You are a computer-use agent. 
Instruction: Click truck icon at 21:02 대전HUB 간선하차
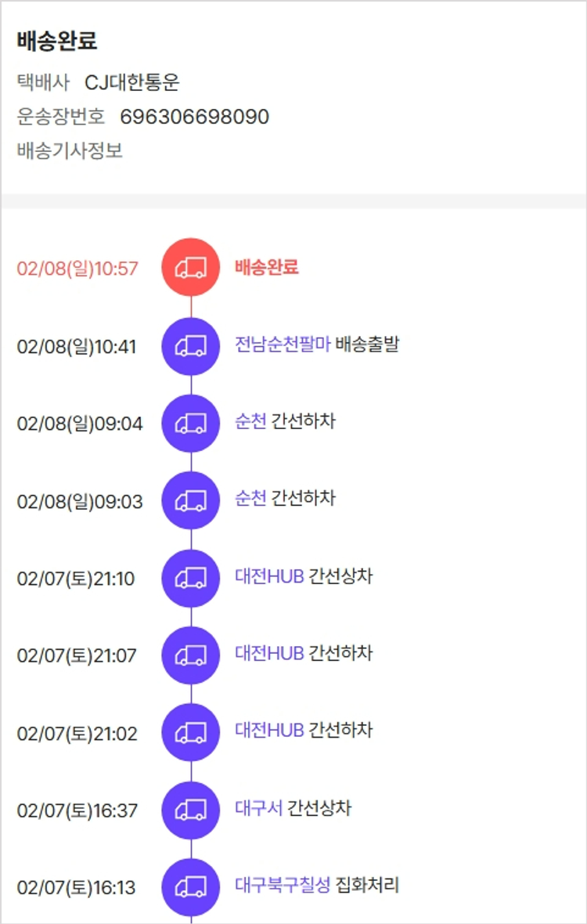(191, 733)
